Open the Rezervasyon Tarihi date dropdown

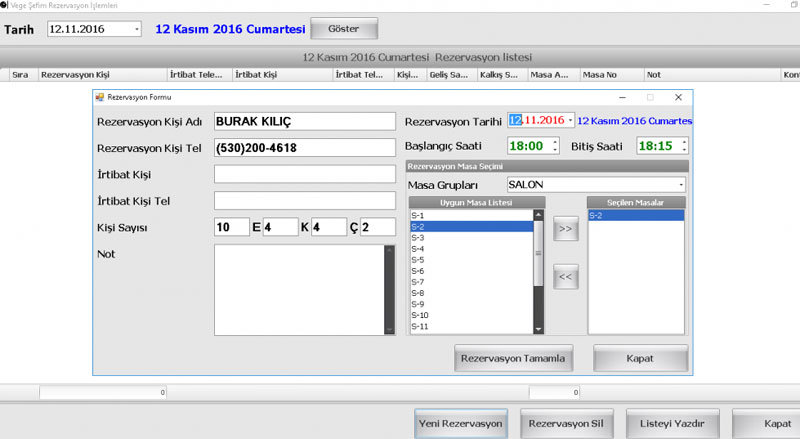(x=570, y=120)
